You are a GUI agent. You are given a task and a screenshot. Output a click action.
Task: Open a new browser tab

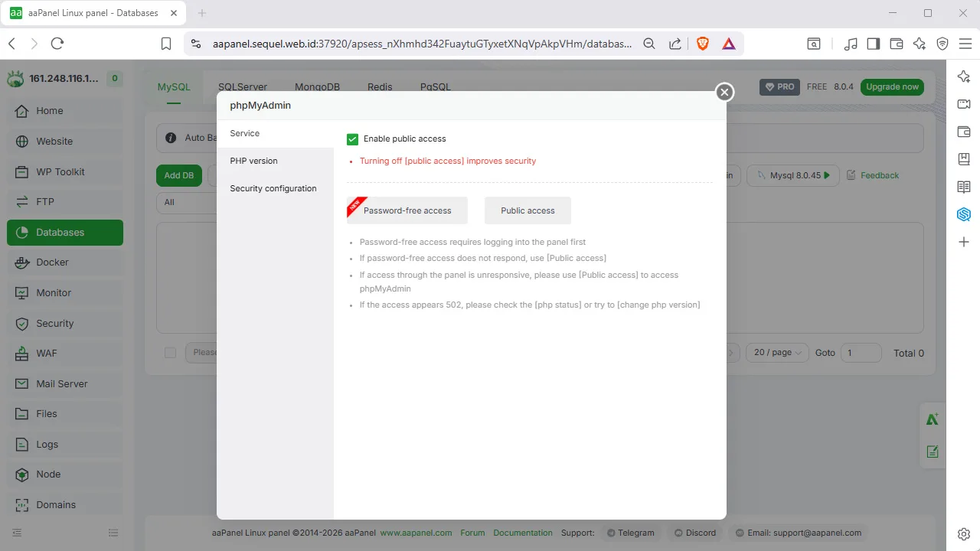tap(202, 13)
